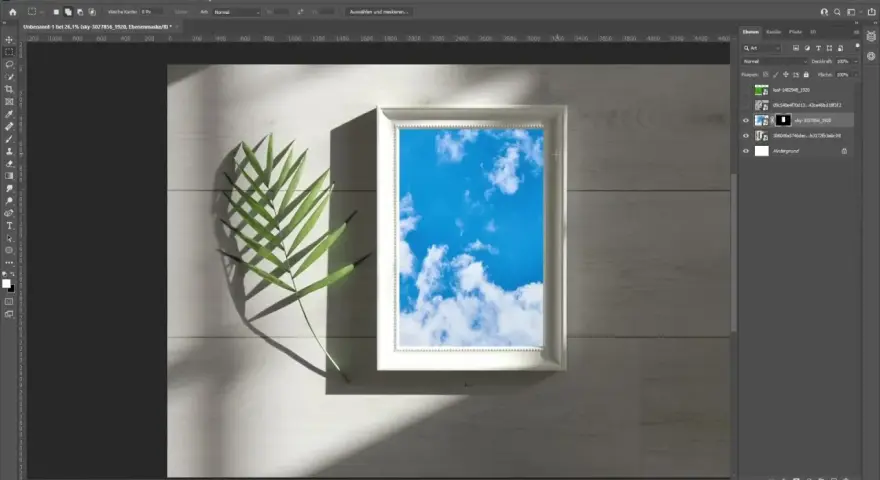This screenshot has height=480, width=880.
Task: Select the Clone Stamp tool
Action: click(9, 151)
